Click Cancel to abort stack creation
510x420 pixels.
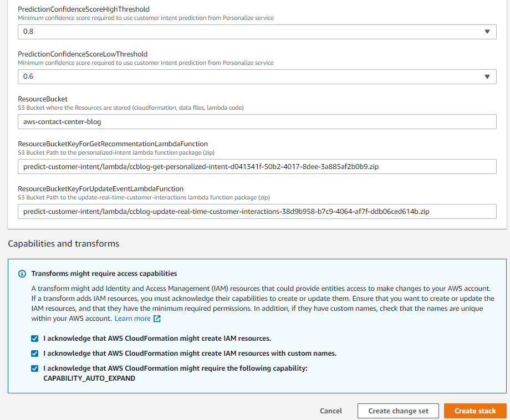[330, 411]
